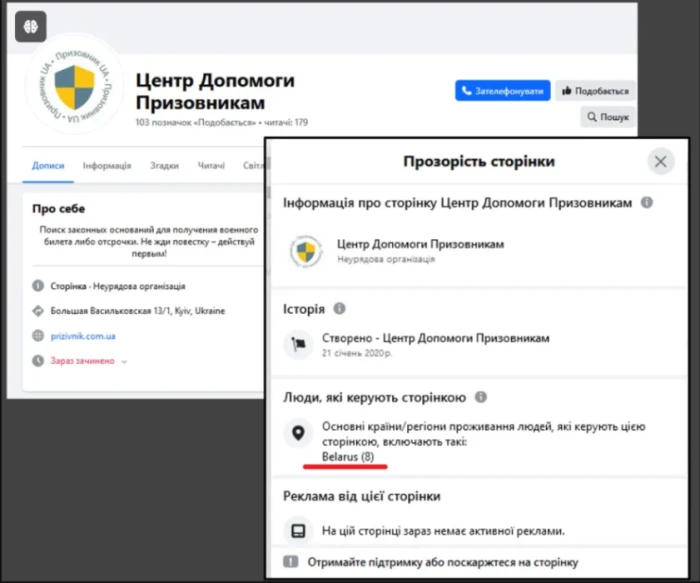Click the report icon beside Отримайте підтримку

click(x=291, y=562)
